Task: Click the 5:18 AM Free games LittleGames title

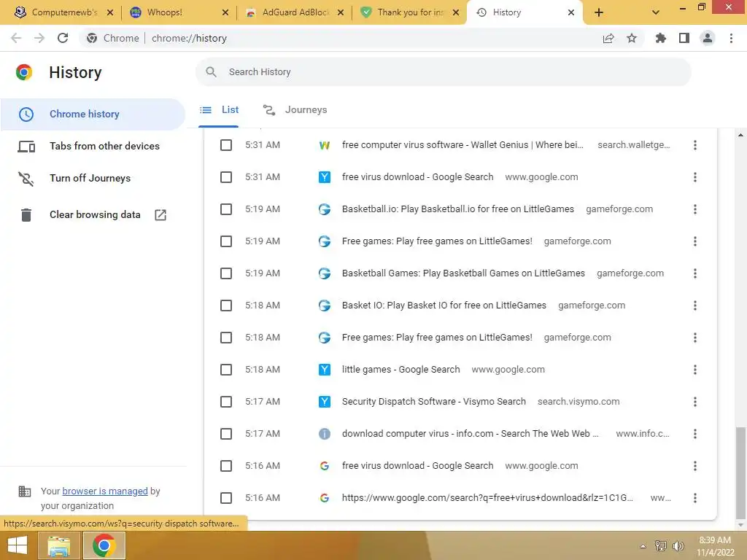Action: pyautogui.click(x=437, y=338)
